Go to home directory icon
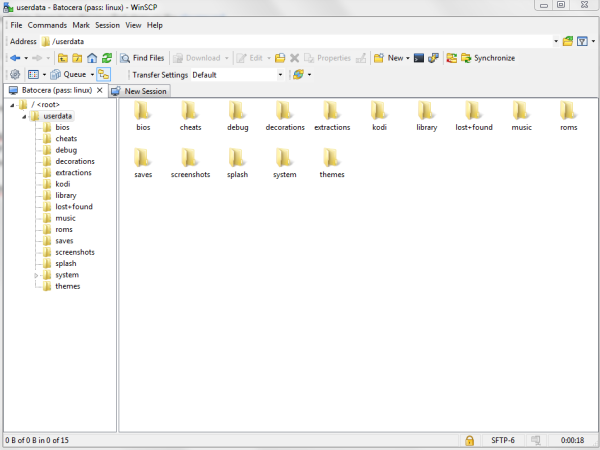The image size is (600, 450). pyautogui.click(x=92, y=58)
